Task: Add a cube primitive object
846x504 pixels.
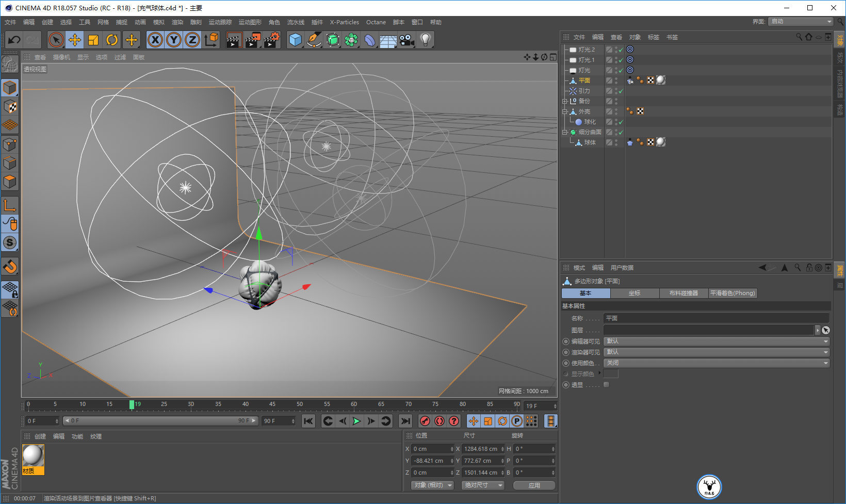Action: 296,40
